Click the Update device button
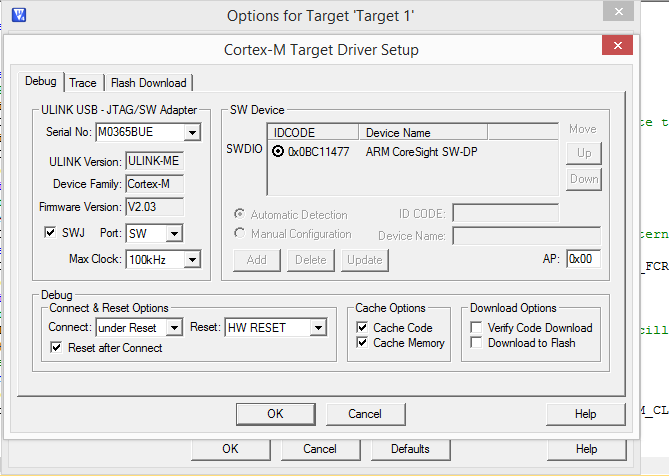669x476 pixels. [x=365, y=260]
